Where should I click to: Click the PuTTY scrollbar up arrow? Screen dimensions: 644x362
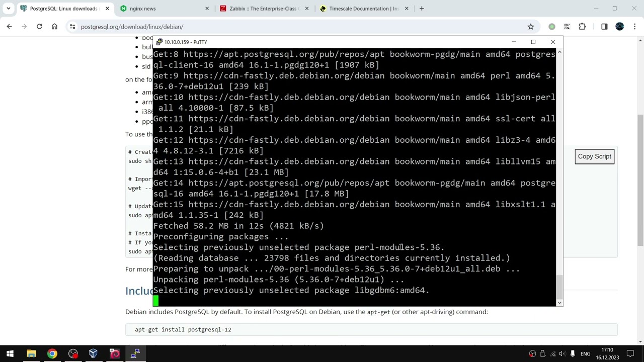pyautogui.click(x=559, y=52)
